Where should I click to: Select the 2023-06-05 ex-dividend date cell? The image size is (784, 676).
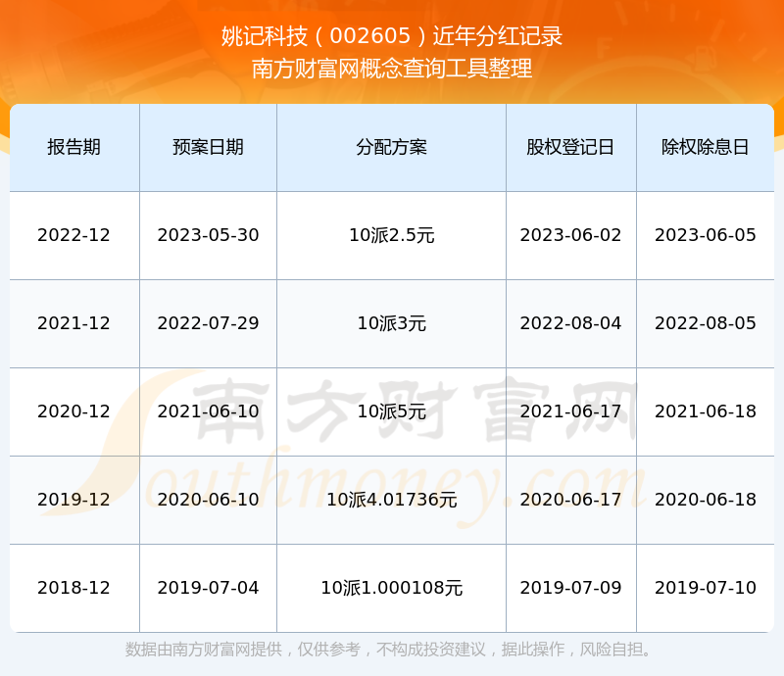pos(705,235)
